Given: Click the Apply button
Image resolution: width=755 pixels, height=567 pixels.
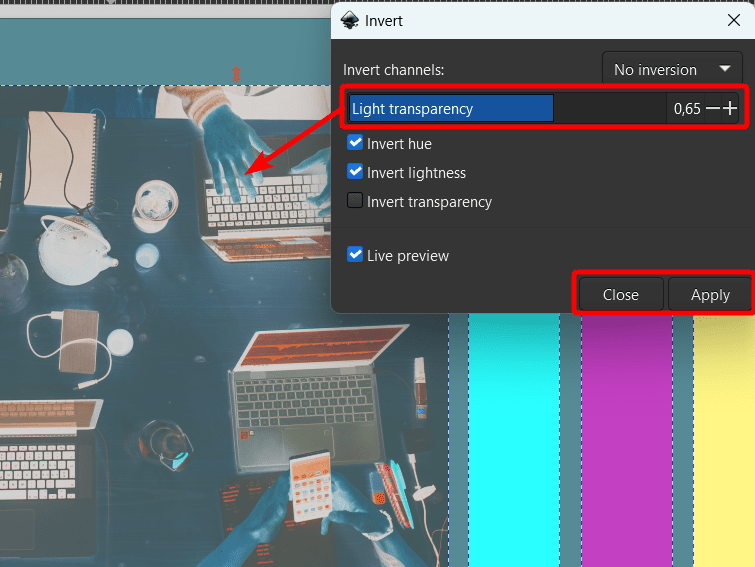Looking at the screenshot, I should (x=710, y=294).
